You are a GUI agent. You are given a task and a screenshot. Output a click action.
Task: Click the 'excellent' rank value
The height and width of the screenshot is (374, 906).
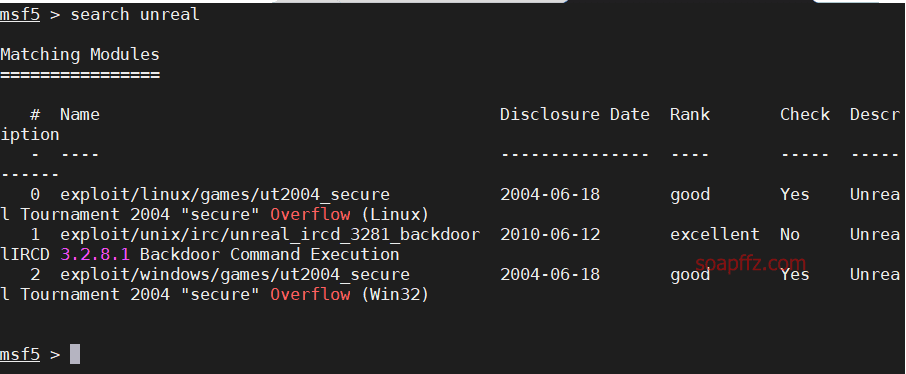tap(715, 235)
